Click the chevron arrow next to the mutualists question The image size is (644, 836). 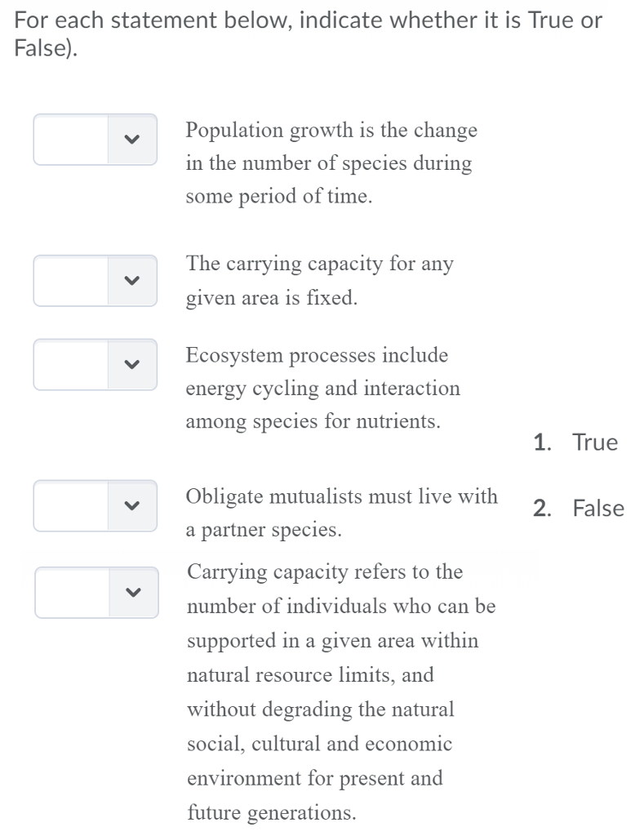coord(133,506)
